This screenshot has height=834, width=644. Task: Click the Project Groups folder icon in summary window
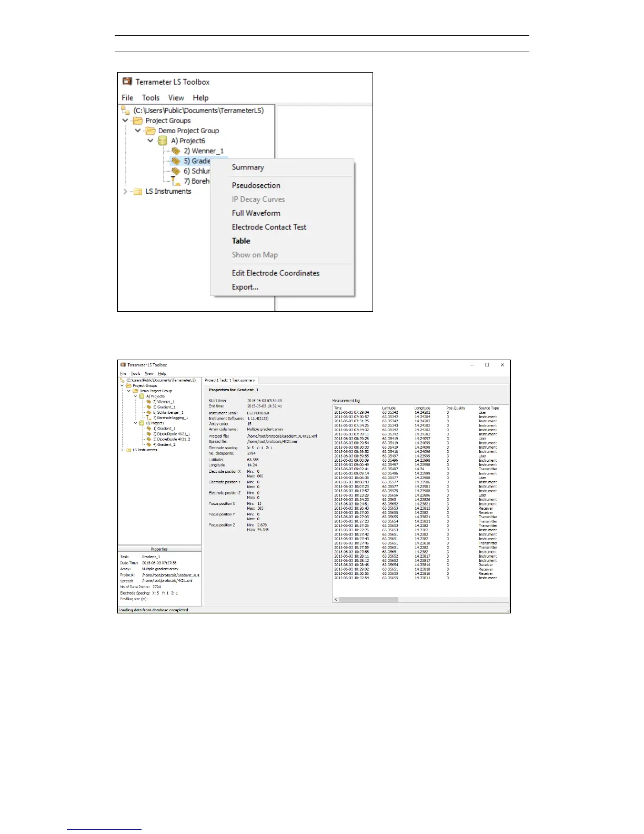128,385
